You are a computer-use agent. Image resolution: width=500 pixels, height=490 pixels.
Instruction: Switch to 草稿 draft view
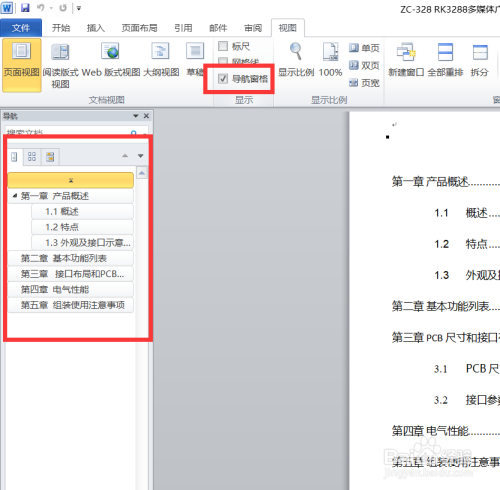[195, 59]
